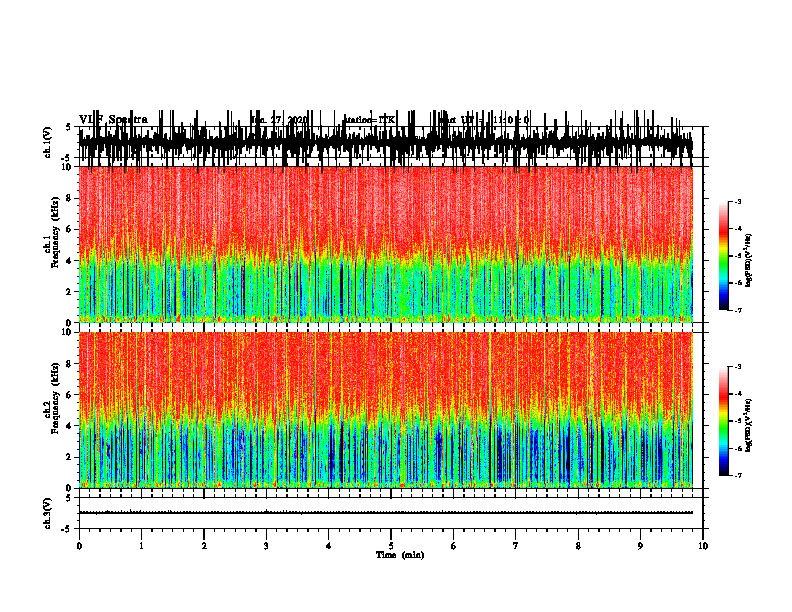Click the start UT time header text
Screen dimensions: 792x612
pyautogui.click(x=484, y=120)
